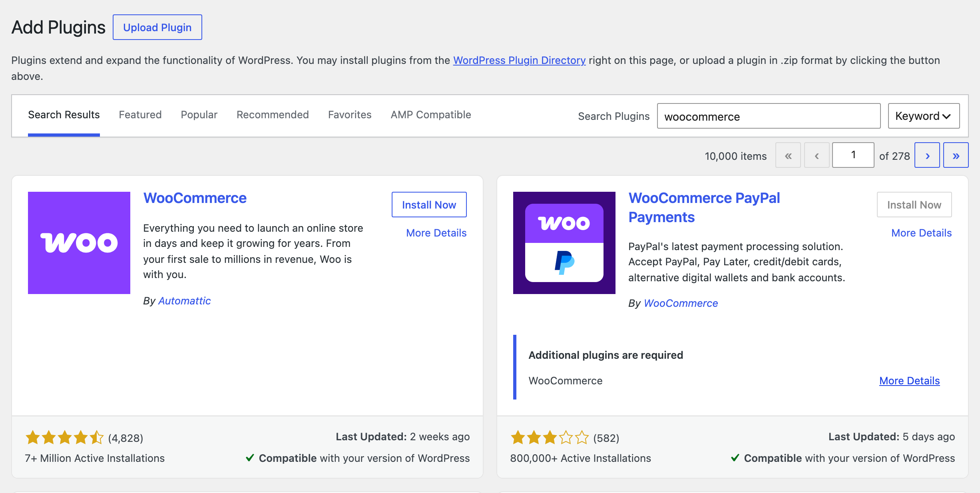The height and width of the screenshot is (493, 980).
Task: Click the Add Plugins page heading
Action: coord(58,27)
